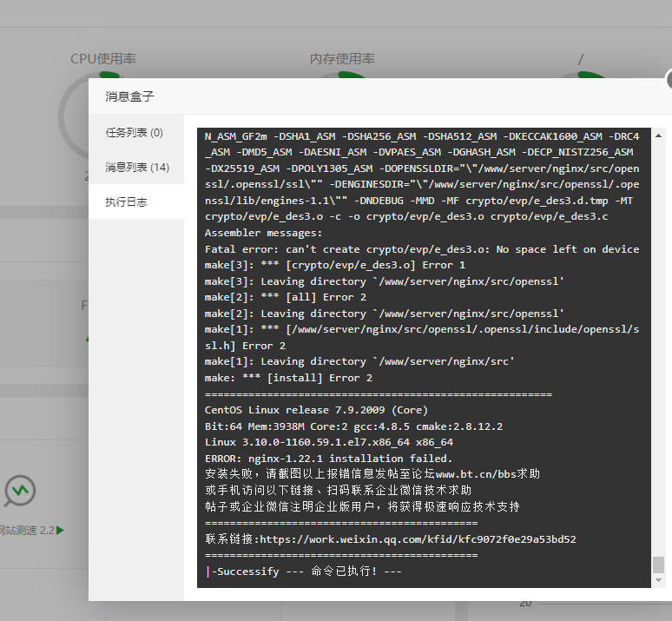Click the log scrollbar thumb
672x621 pixels.
[658, 565]
